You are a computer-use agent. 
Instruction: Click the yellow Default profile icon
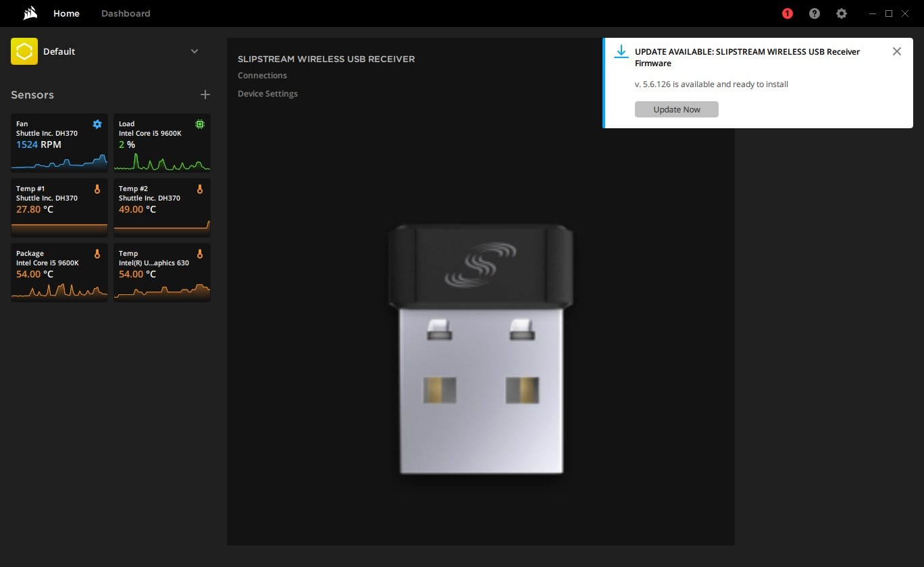pos(24,51)
